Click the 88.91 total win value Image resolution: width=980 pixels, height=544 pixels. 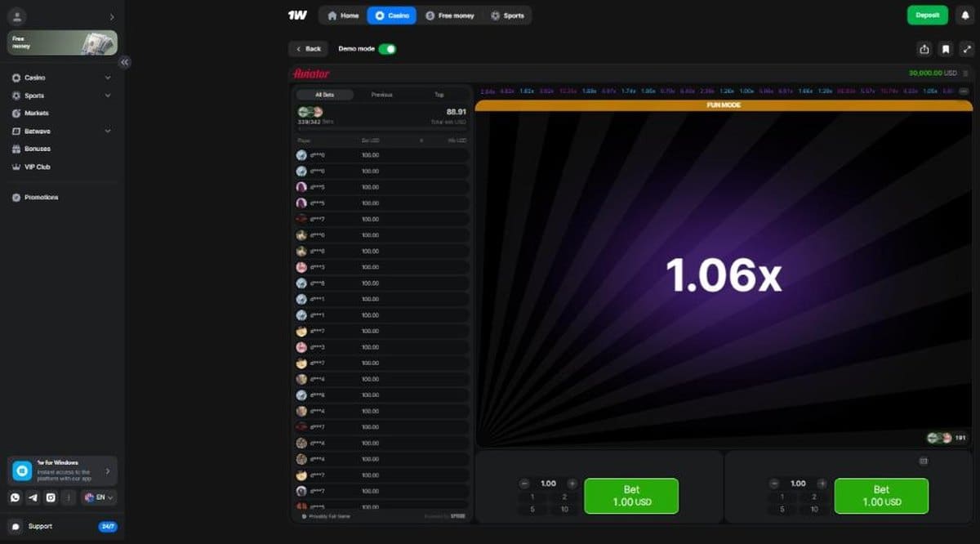[457, 112]
